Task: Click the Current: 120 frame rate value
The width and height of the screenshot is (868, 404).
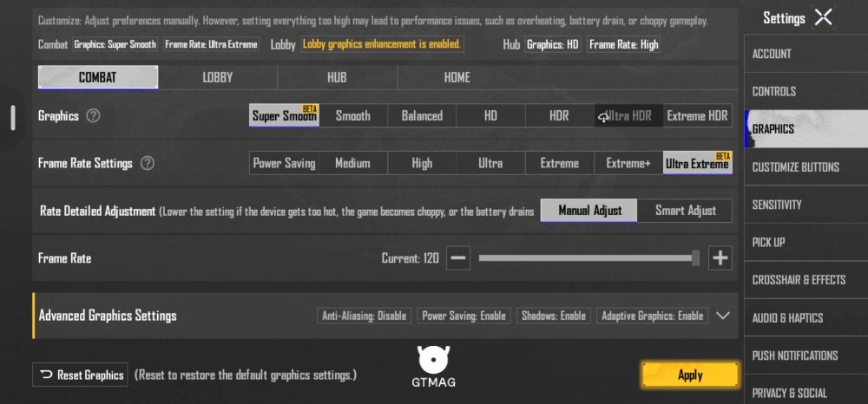Action: click(411, 258)
